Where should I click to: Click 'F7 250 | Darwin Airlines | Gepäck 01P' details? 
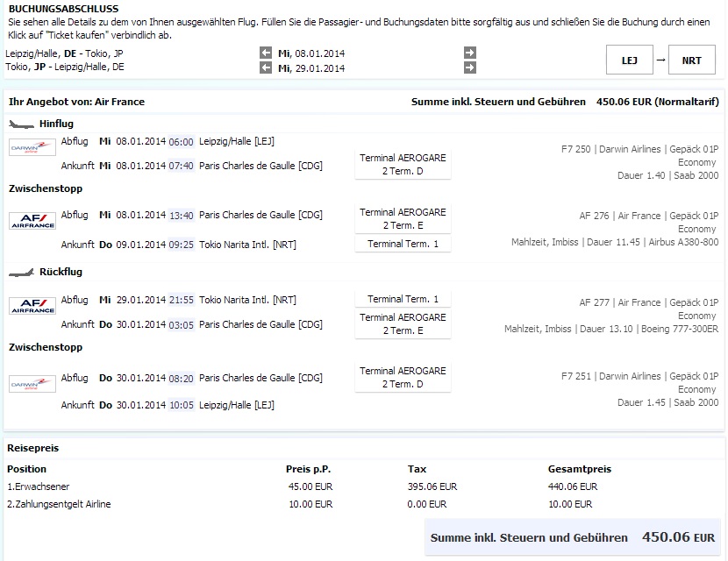(x=639, y=149)
